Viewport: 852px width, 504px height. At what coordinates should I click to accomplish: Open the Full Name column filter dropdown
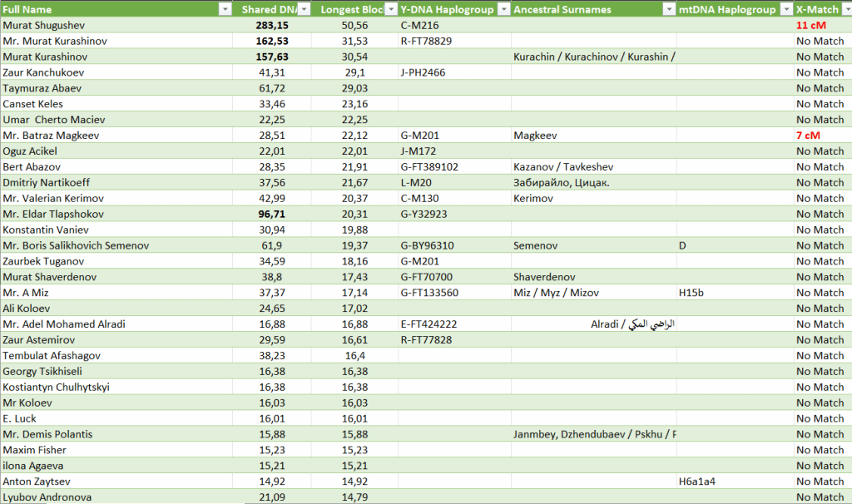pos(224,9)
